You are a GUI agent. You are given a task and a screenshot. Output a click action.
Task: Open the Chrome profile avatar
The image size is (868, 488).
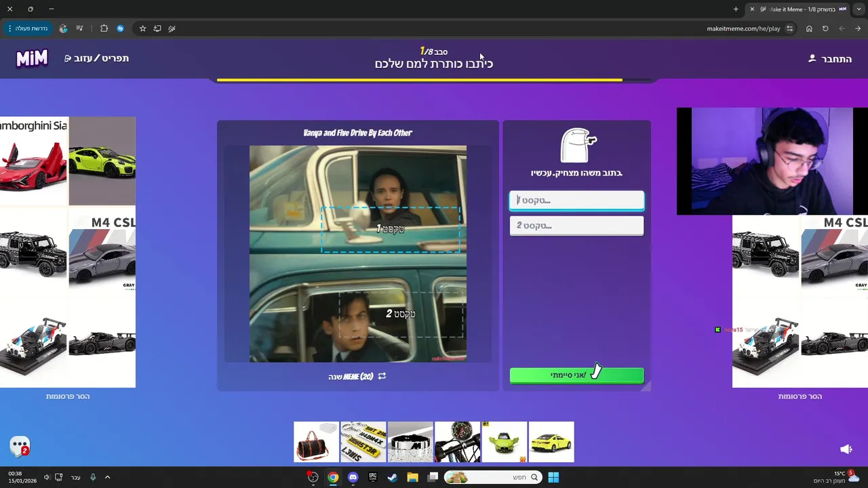[63, 28]
